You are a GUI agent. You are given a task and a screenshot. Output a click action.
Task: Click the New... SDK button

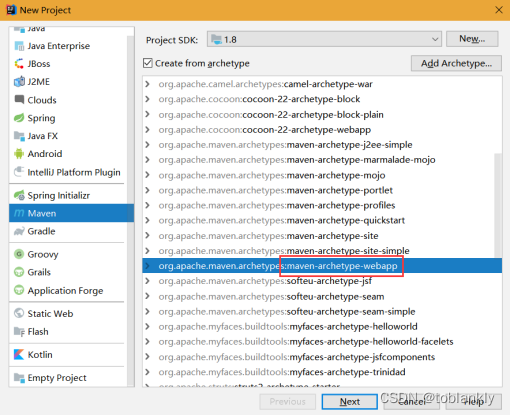472,39
